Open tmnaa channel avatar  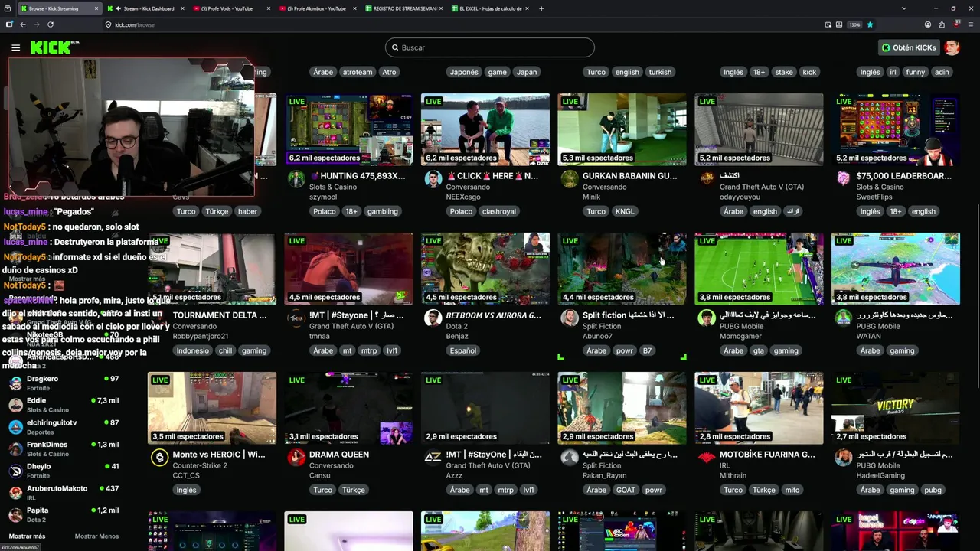coord(296,318)
